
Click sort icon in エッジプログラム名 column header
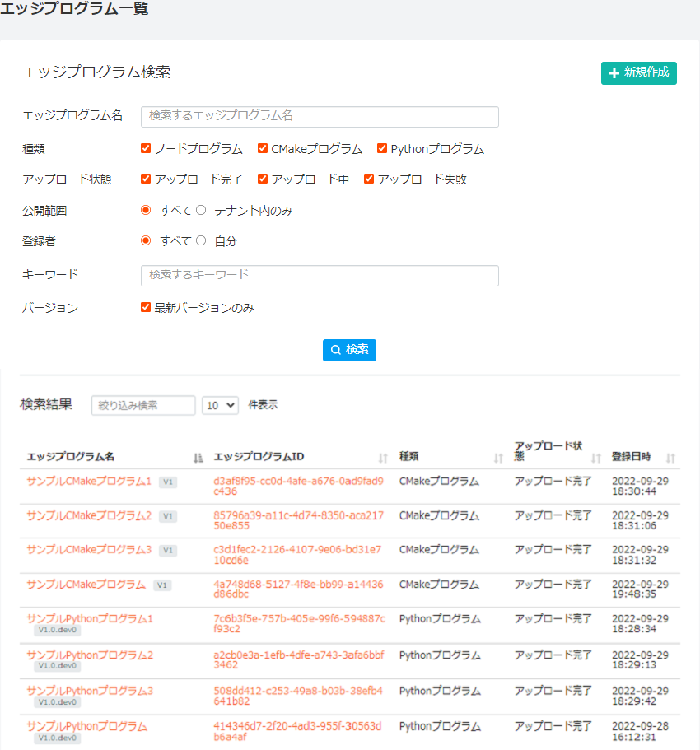tap(198, 458)
